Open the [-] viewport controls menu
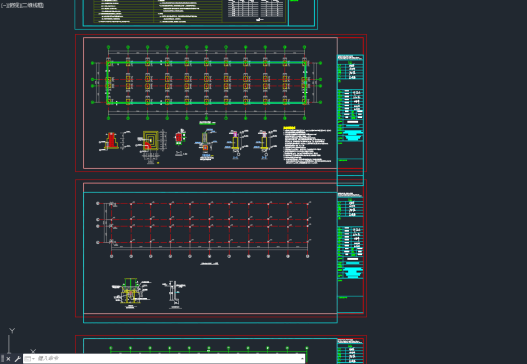Image resolution: width=527 pixels, height=364 pixels. tap(3, 5)
